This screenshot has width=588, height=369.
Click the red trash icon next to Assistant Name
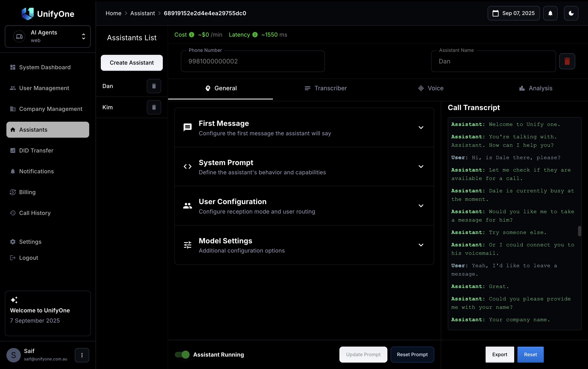(x=567, y=61)
